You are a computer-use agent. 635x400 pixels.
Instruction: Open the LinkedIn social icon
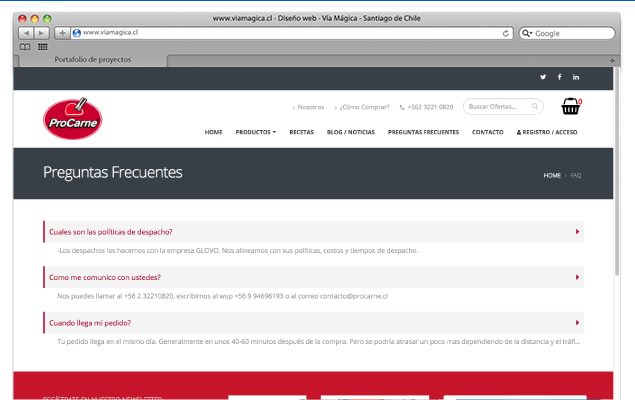(576, 77)
